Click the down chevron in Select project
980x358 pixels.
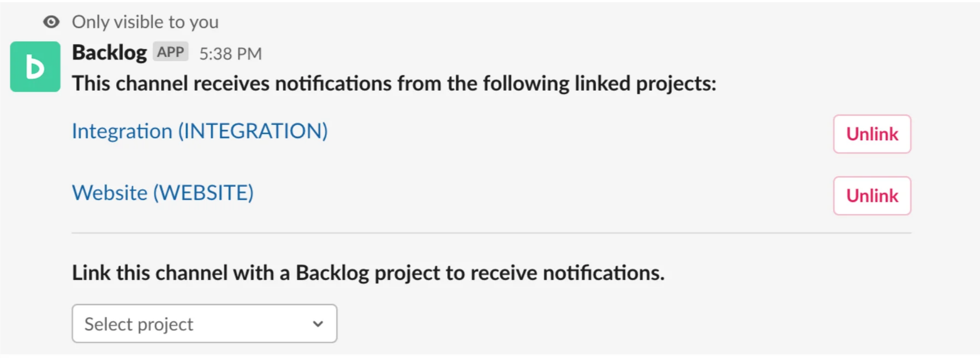point(318,324)
